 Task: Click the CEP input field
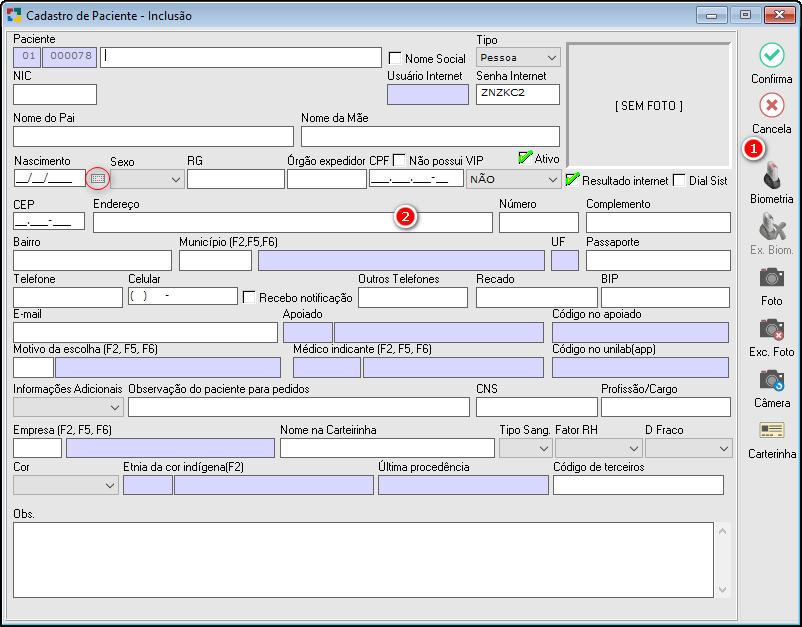(49, 221)
